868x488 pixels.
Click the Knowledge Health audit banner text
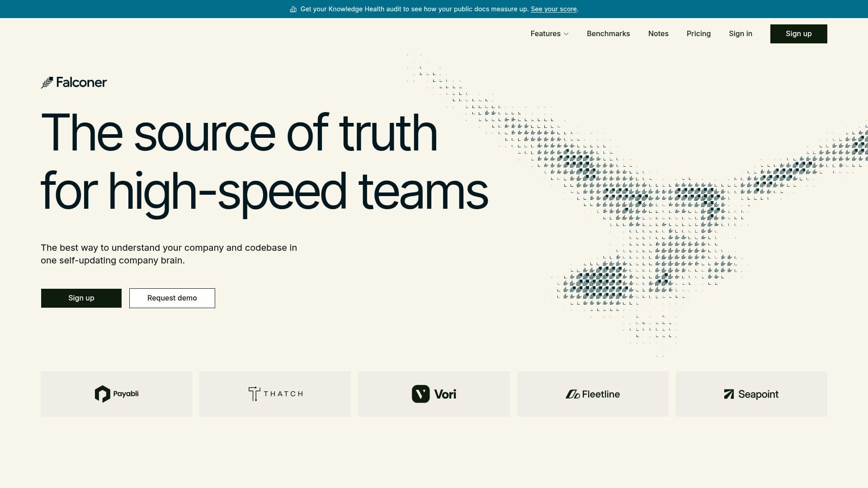point(415,9)
